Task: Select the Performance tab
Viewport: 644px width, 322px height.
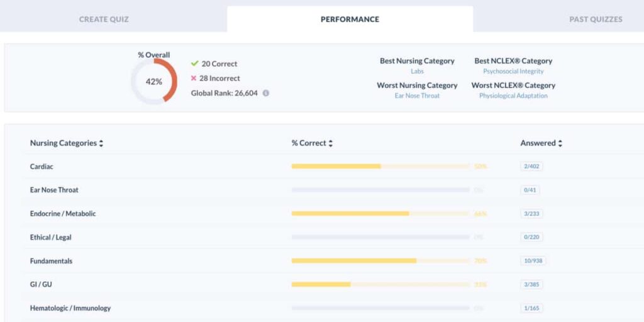Action: [x=350, y=19]
